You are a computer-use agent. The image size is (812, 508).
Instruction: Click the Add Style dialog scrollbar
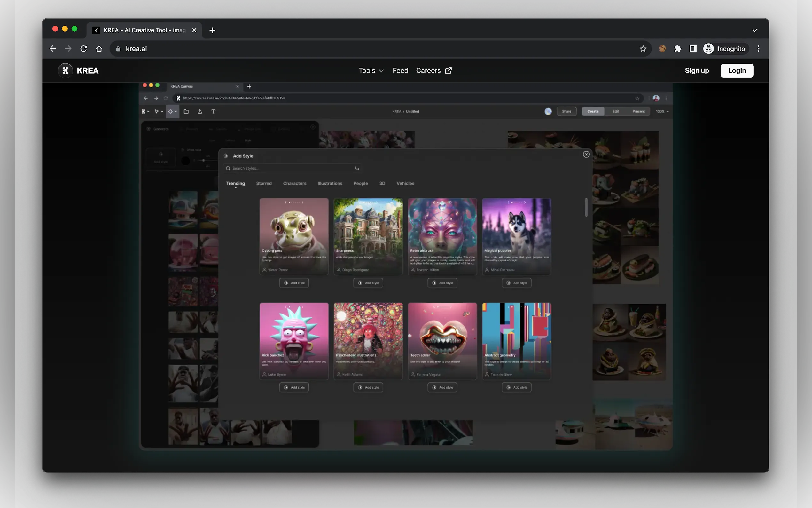[586, 207]
